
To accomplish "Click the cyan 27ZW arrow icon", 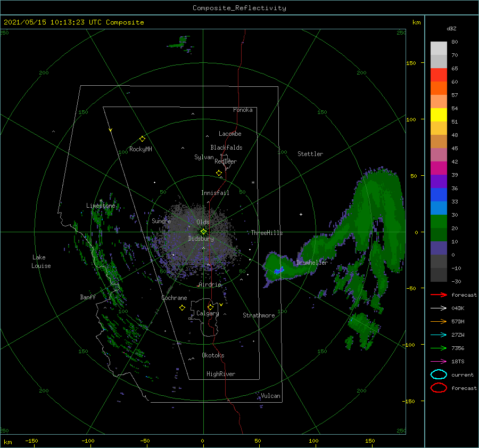I will [439, 335].
